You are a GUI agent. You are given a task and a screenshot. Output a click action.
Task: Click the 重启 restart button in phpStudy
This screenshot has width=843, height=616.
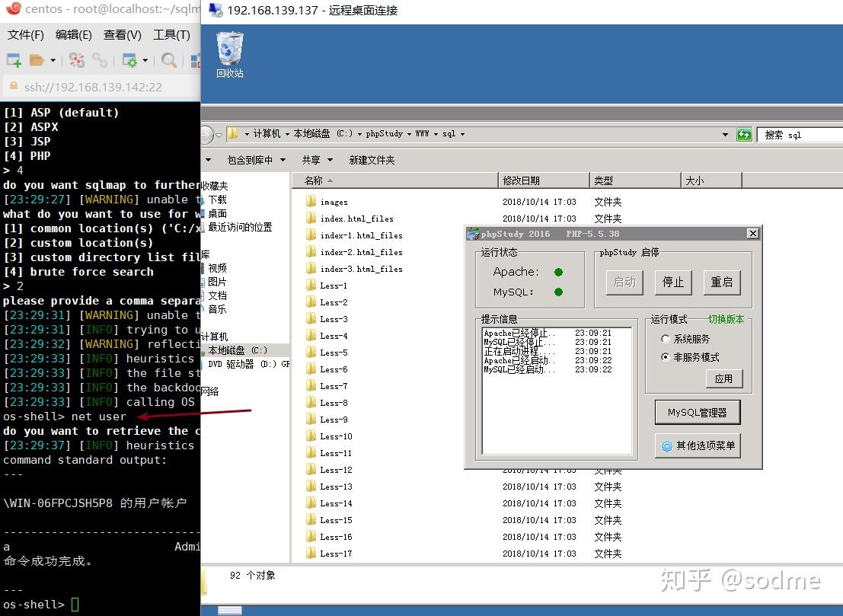point(721,282)
